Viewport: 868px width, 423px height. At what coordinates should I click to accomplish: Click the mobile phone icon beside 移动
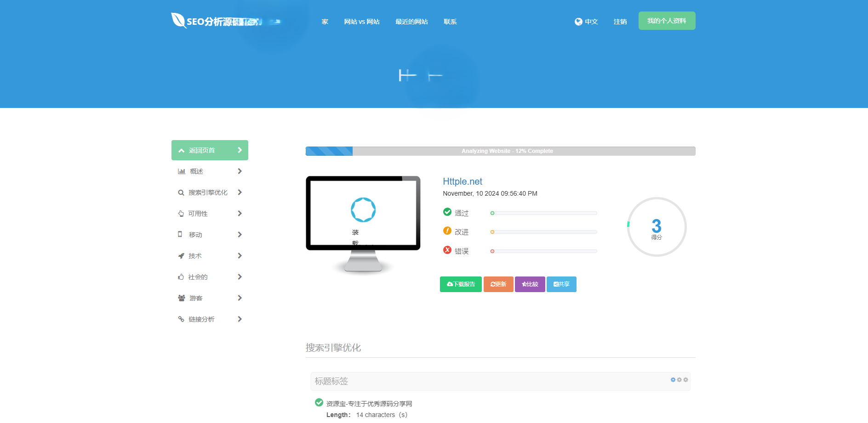point(180,234)
